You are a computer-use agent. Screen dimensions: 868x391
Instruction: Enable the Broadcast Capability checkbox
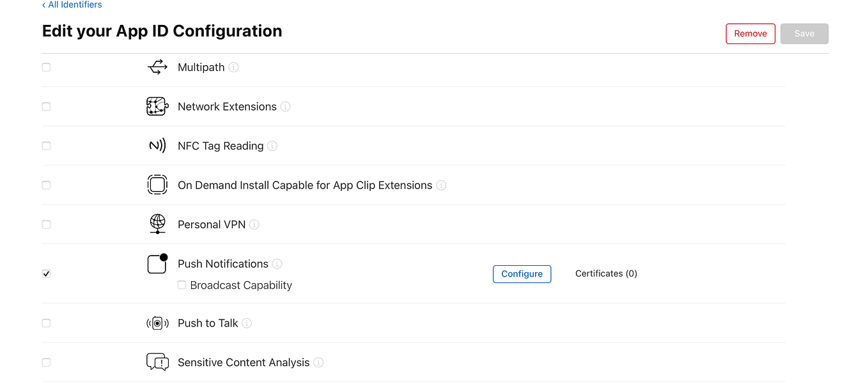click(182, 285)
